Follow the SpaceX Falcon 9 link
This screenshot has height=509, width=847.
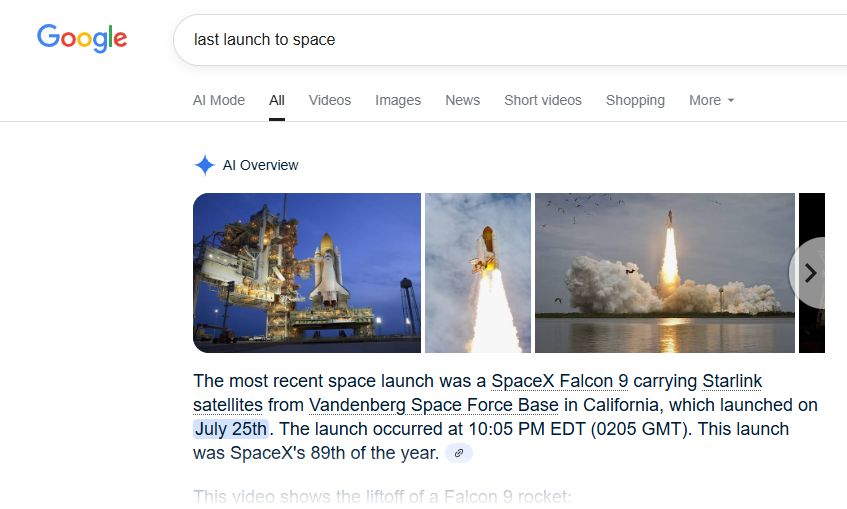560,381
